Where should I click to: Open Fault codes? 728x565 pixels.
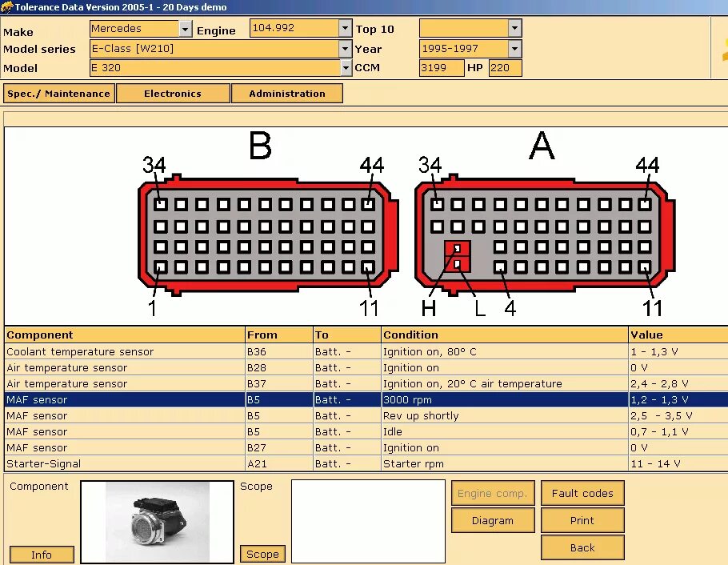(x=582, y=494)
